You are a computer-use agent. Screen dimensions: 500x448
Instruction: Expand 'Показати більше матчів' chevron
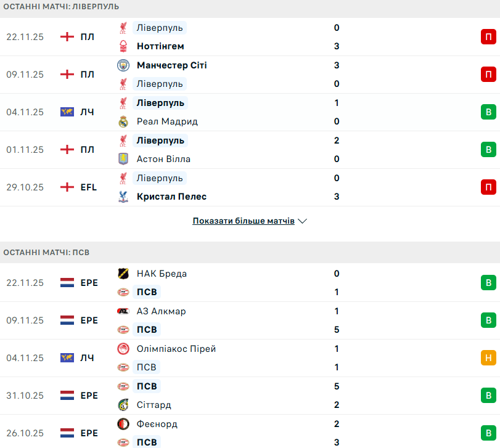pos(302,221)
